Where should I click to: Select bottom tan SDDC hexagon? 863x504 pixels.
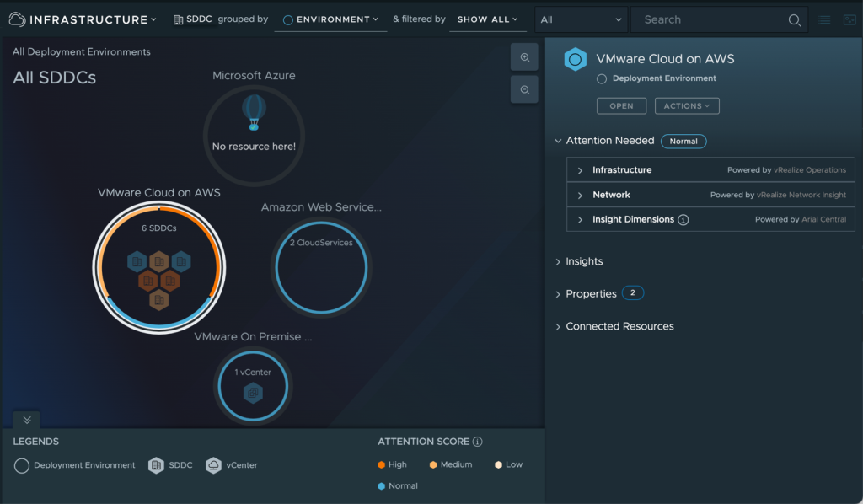(159, 300)
